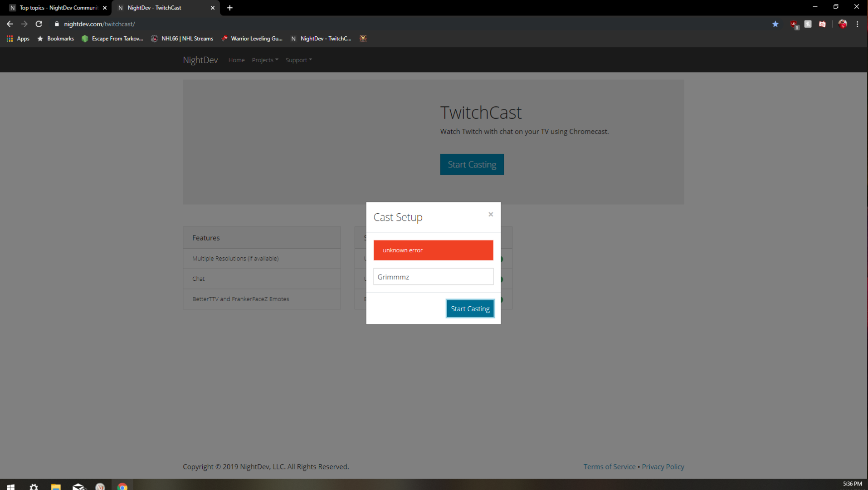
Task: Click the browser forward arrow
Action: 24,24
